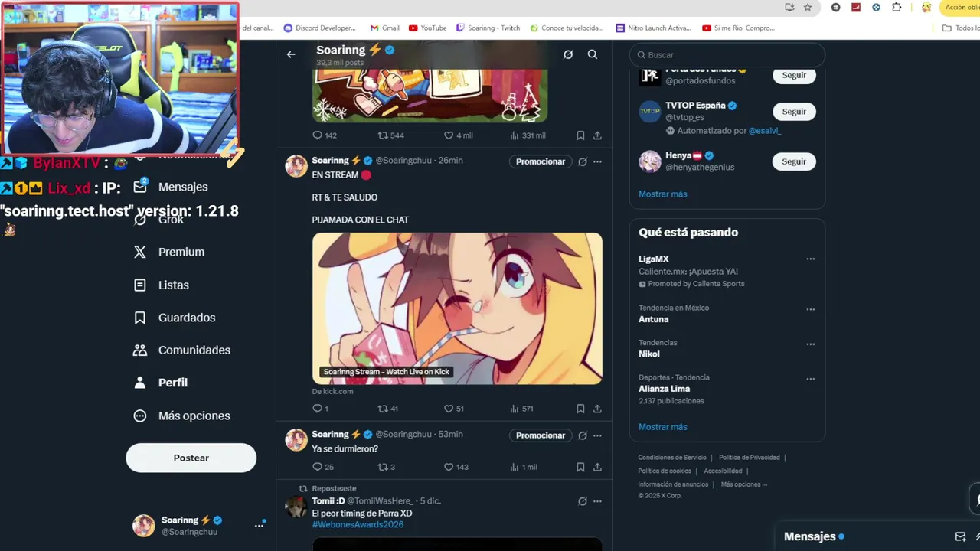Click the Grok icon in profile header

[x=568, y=54]
